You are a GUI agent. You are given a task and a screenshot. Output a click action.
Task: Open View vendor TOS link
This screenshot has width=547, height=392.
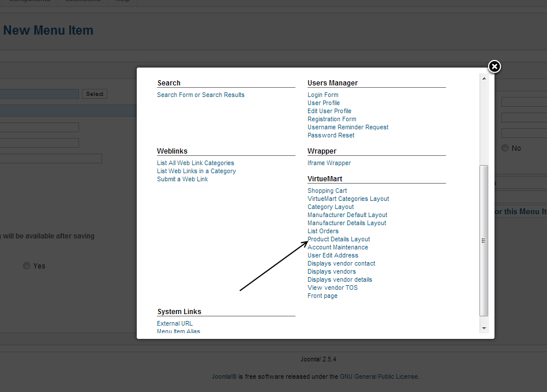pos(332,288)
